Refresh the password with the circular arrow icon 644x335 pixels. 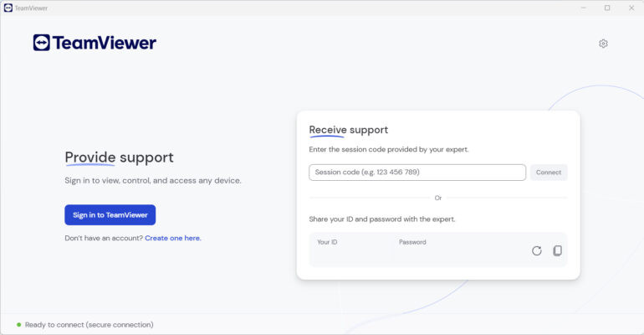[537, 250]
